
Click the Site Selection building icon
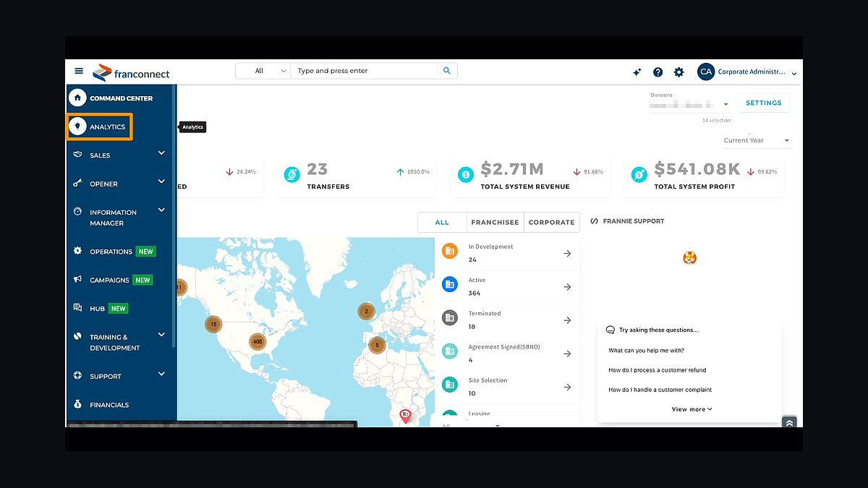pyautogui.click(x=450, y=384)
